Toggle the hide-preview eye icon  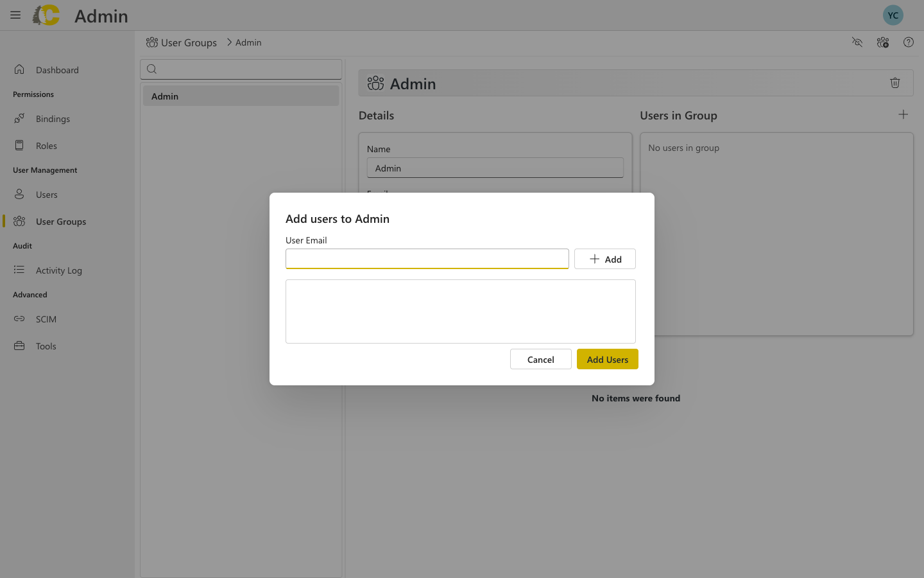857,42
